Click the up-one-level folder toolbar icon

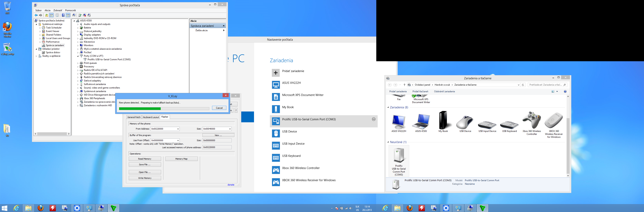[47, 15]
